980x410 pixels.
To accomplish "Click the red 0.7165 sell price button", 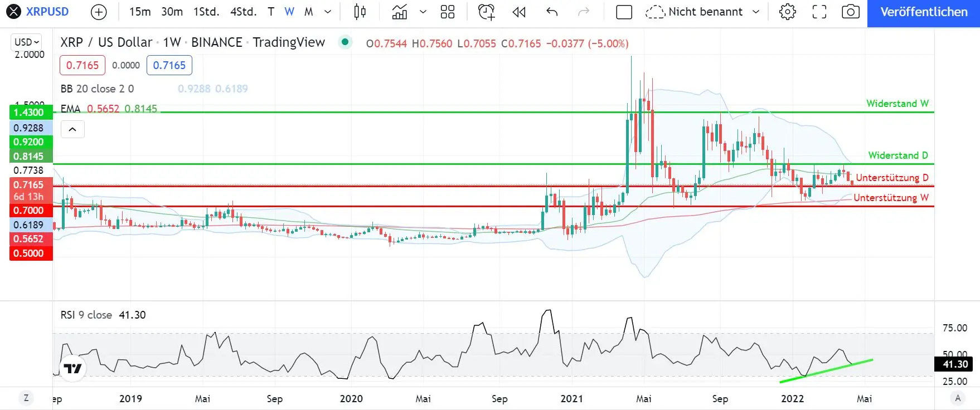I will point(83,65).
